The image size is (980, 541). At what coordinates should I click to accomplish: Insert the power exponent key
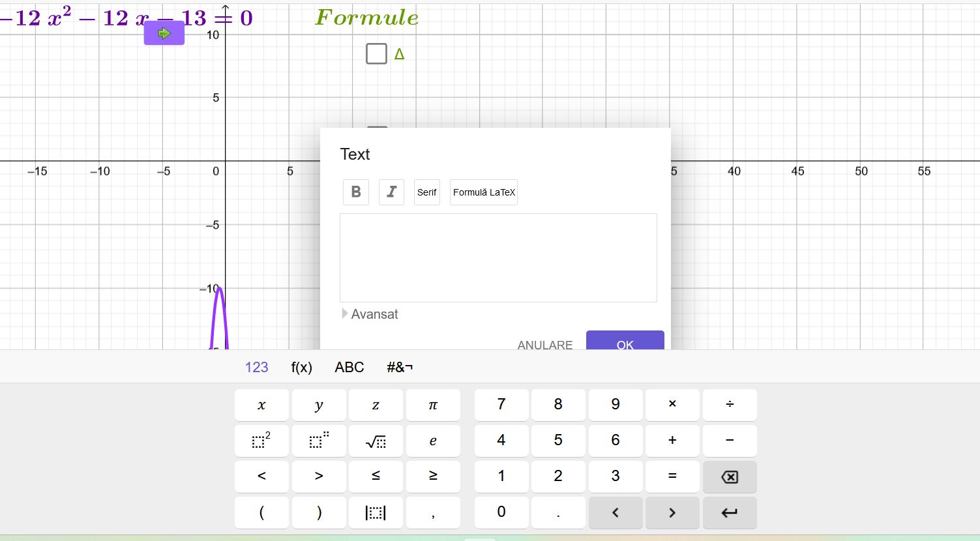(x=319, y=441)
